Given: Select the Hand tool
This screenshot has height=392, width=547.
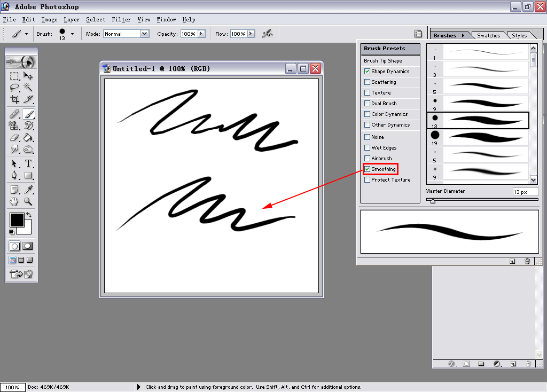Looking at the screenshot, I should 14,201.
